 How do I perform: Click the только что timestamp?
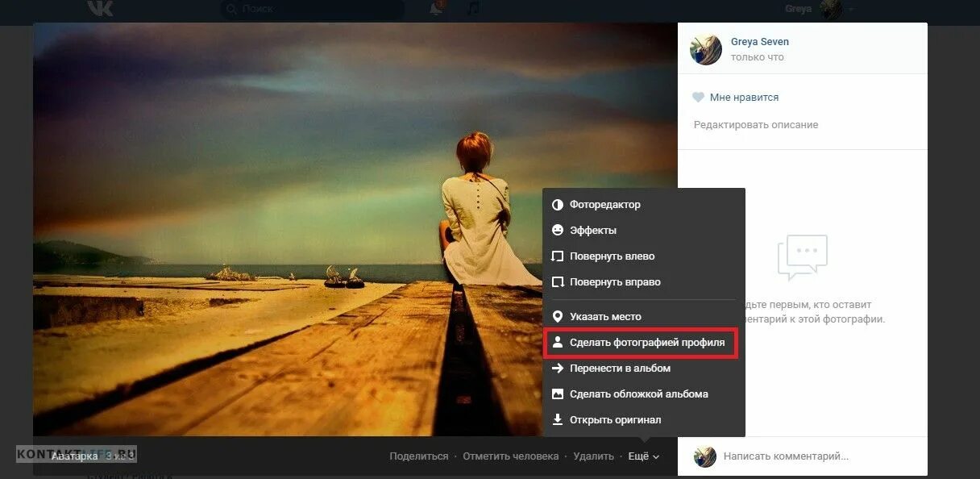click(x=757, y=57)
